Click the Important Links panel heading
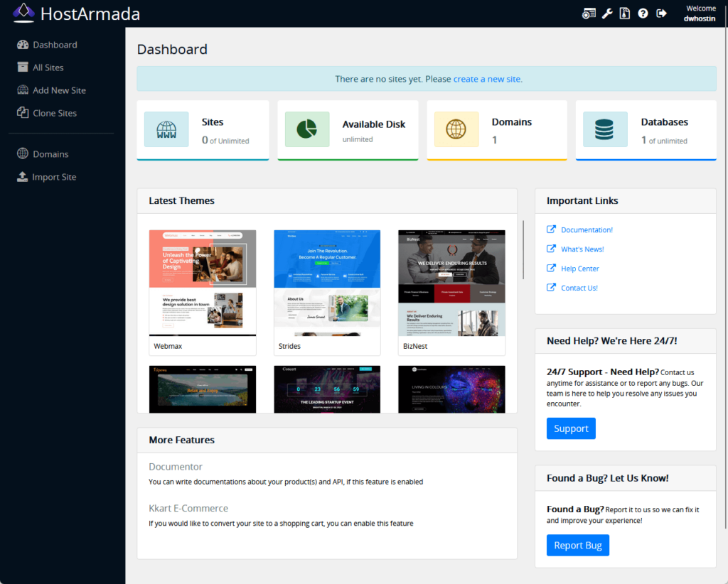This screenshot has width=728, height=584. pyautogui.click(x=582, y=201)
